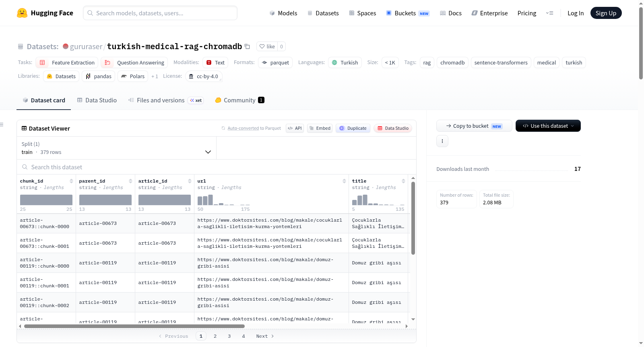
Task: Duplicate this dataset
Action: point(353,128)
